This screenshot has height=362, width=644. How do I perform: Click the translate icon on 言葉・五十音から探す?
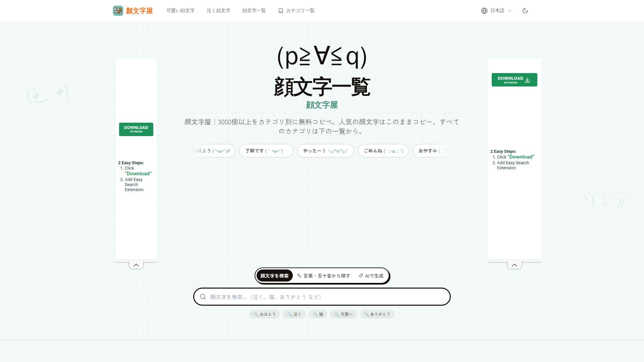coord(299,276)
